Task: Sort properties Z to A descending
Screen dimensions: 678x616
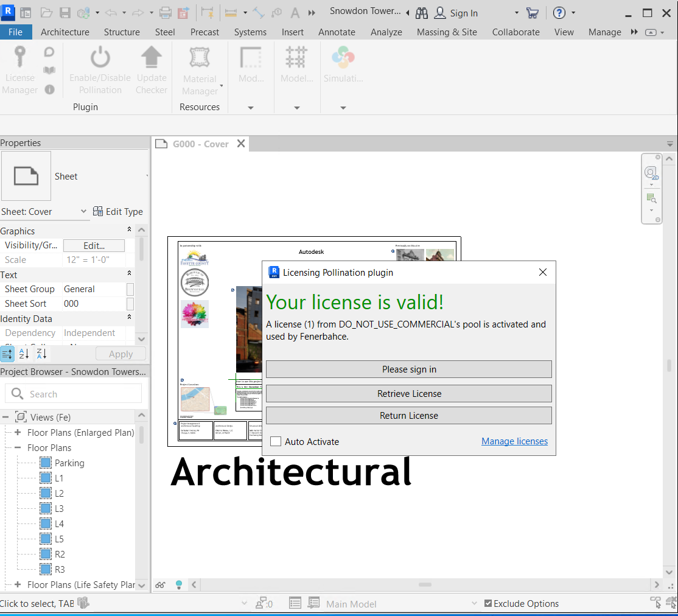Action: point(41,354)
